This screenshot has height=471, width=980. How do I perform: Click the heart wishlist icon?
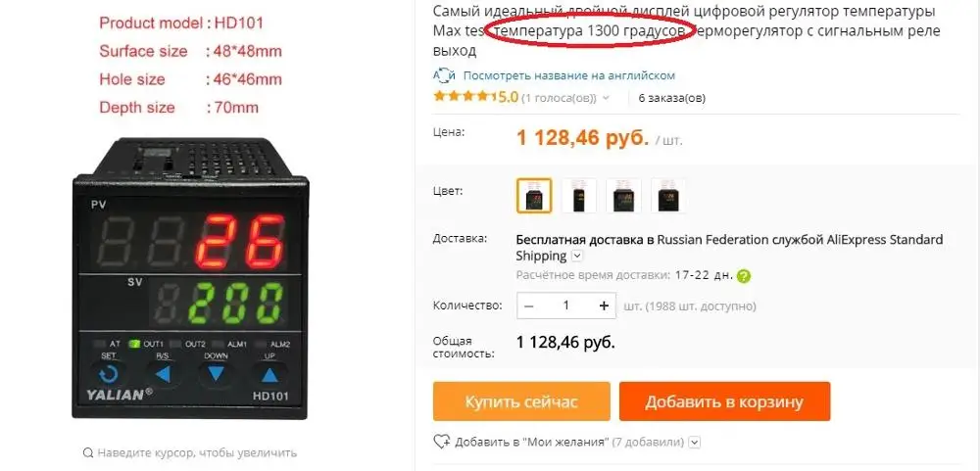tap(441, 442)
